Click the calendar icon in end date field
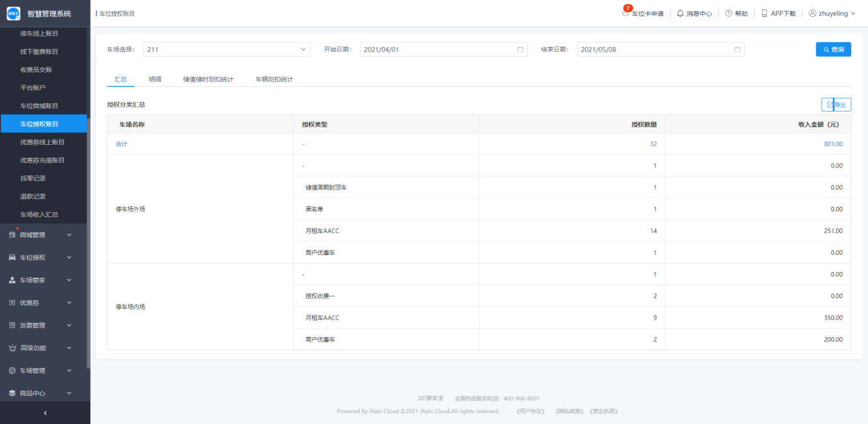868x424 pixels. pos(737,50)
